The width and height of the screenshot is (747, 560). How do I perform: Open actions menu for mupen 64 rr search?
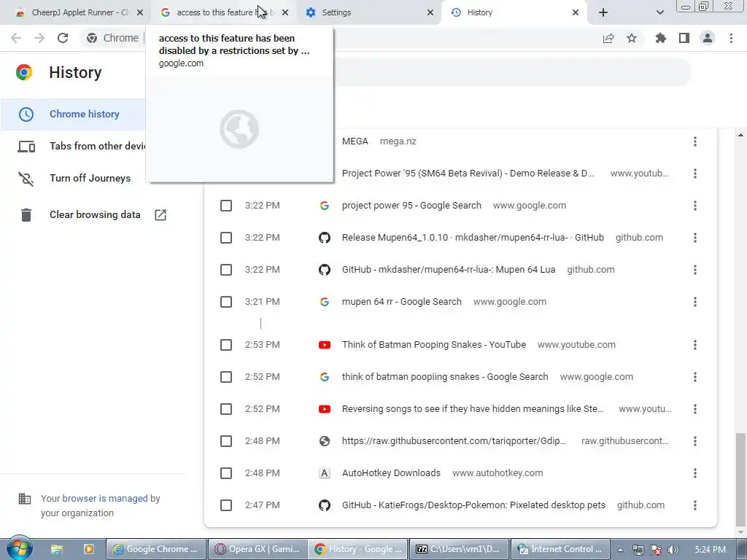pos(695,302)
